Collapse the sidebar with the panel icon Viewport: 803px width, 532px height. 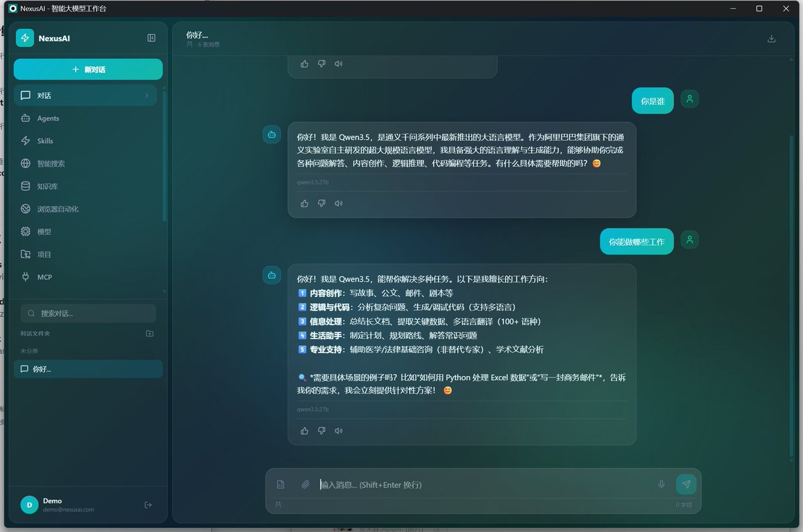coord(151,38)
